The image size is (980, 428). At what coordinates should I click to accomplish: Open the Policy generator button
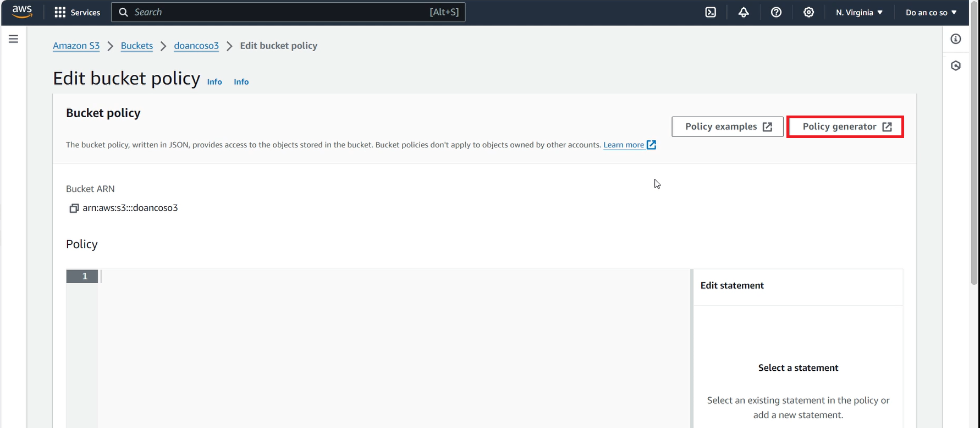[x=845, y=127]
